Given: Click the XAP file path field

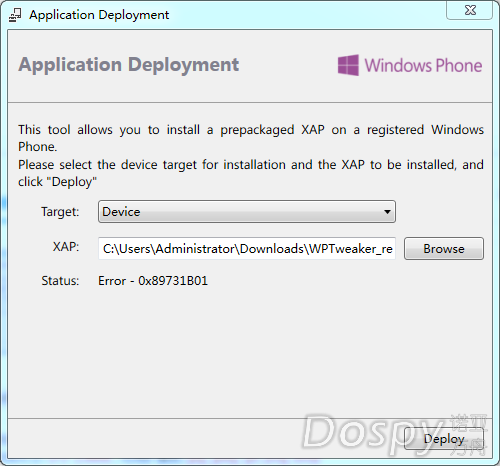Looking at the screenshot, I should click(247, 248).
